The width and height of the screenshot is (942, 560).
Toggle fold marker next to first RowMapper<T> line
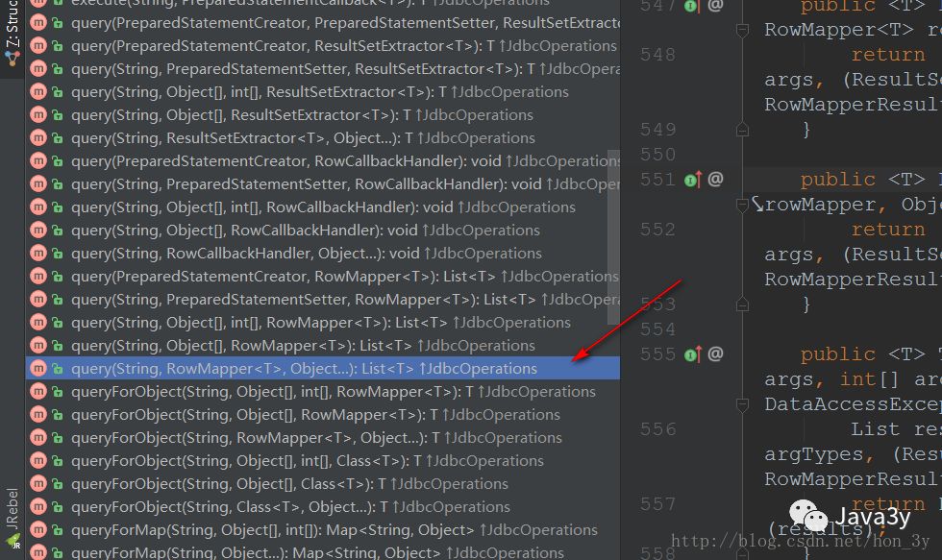coord(742,30)
